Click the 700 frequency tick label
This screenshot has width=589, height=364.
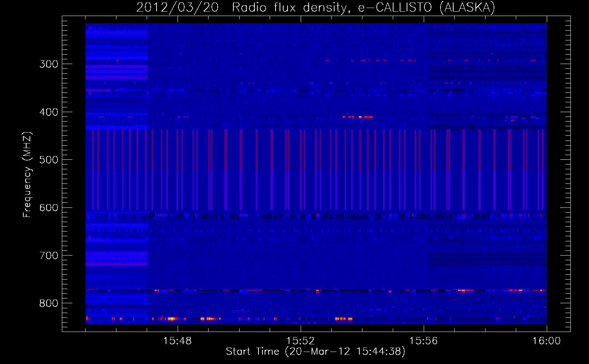click(x=49, y=256)
